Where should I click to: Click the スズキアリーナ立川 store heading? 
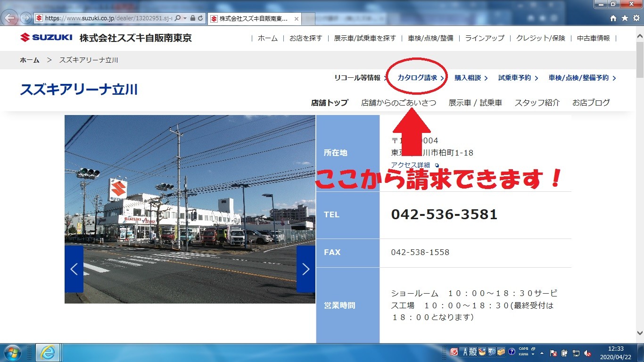click(x=79, y=90)
